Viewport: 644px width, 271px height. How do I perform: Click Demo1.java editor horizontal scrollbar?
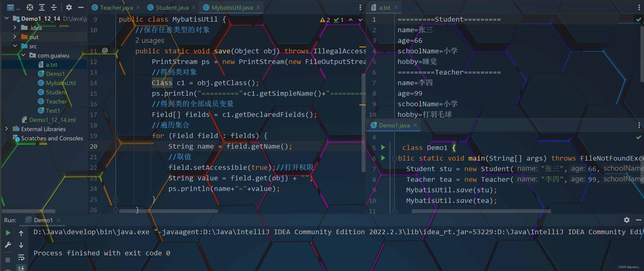point(481,211)
